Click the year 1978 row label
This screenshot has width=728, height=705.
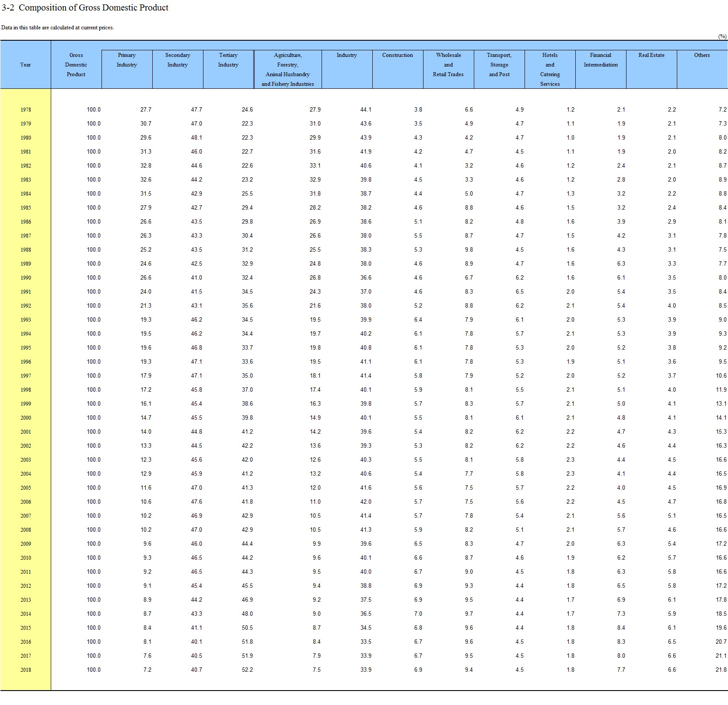click(26, 110)
